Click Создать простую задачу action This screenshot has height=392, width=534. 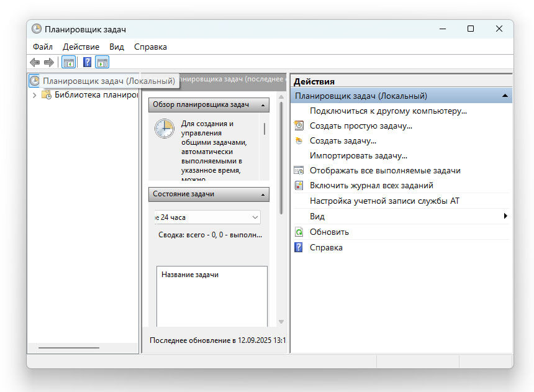point(361,125)
